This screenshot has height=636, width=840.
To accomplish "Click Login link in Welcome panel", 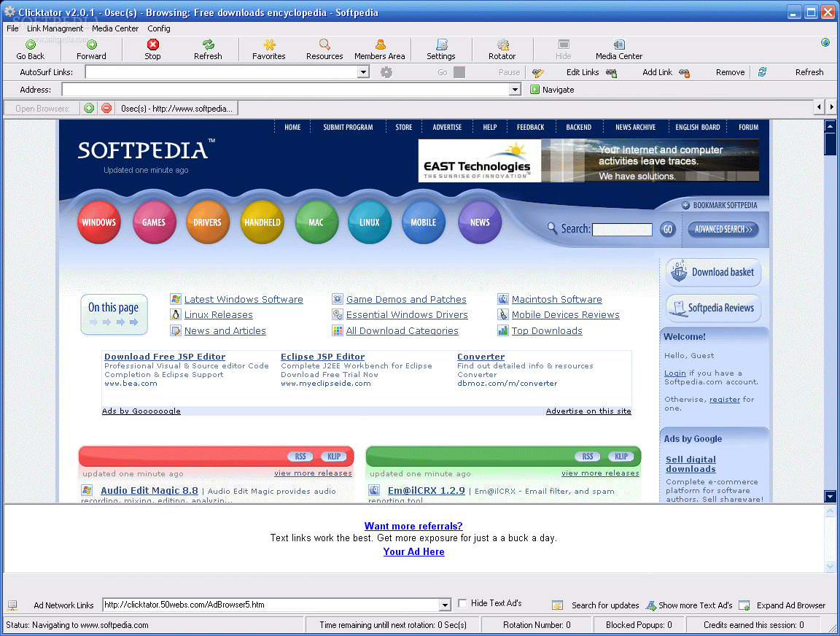I will pos(675,373).
